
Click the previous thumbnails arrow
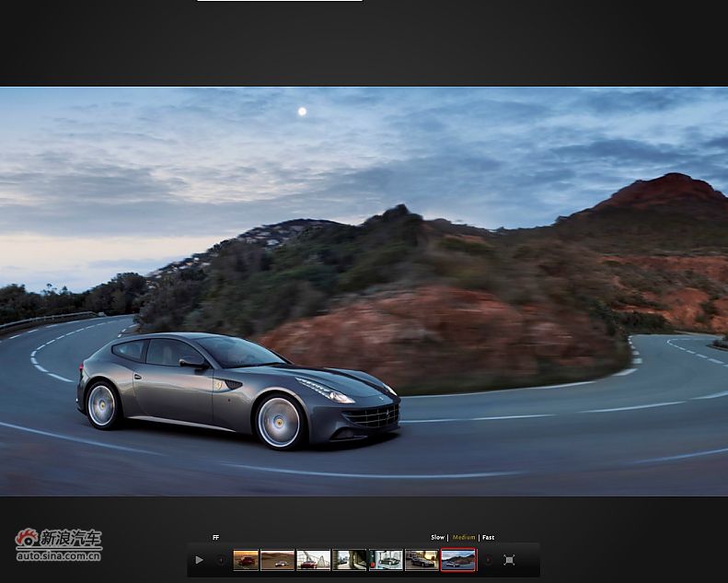click(221, 560)
